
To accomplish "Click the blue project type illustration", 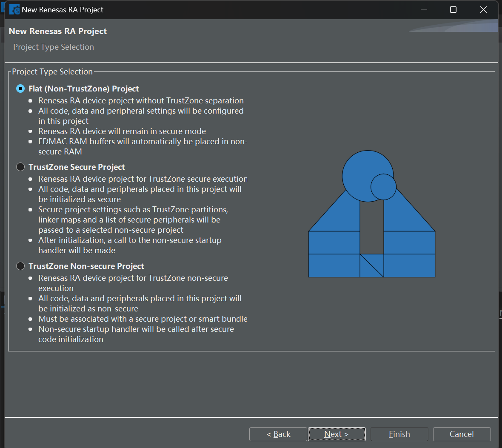I will pyautogui.click(x=372, y=214).
